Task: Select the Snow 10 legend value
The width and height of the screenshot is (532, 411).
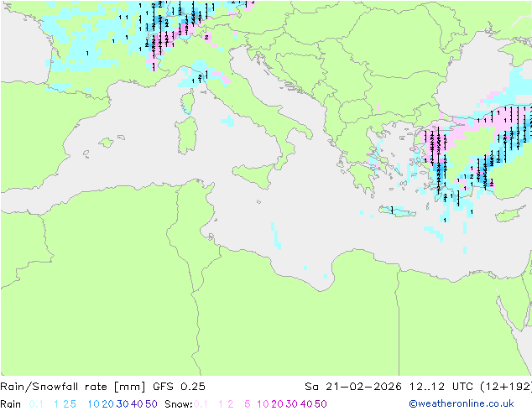Action: (x=263, y=404)
